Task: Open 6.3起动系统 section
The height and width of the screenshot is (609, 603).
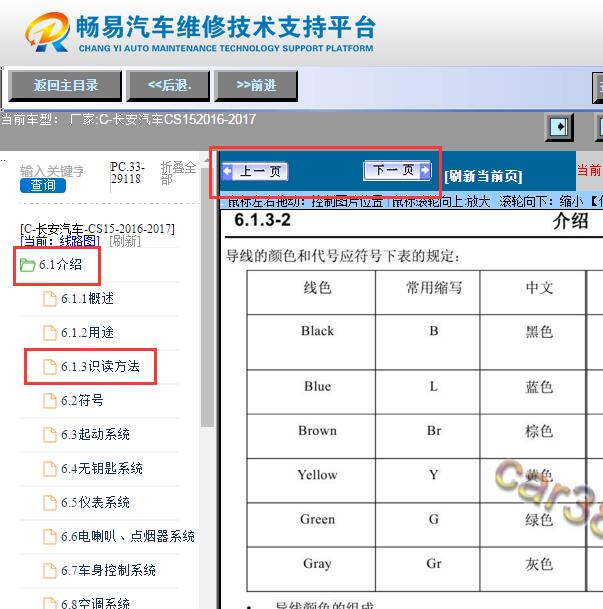Action: click(95, 434)
